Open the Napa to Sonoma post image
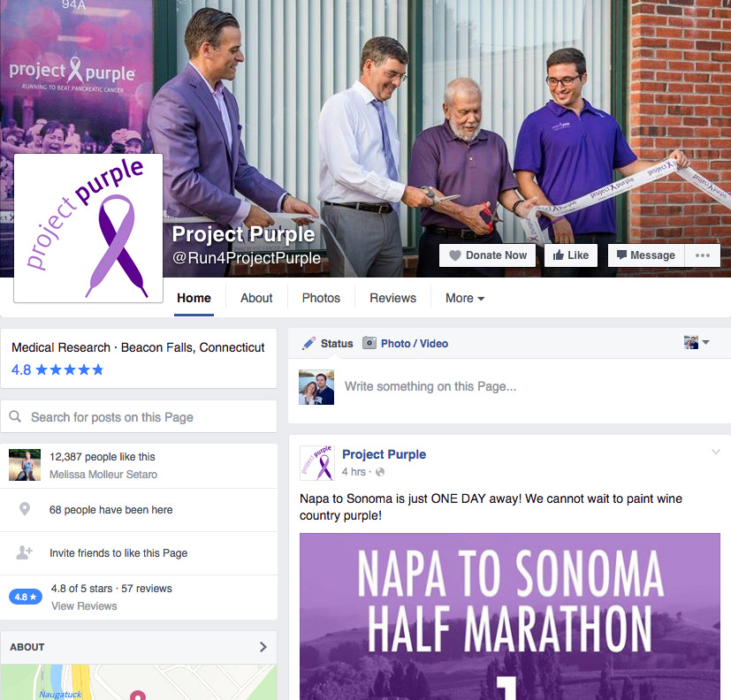Screen dimensions: 731x700 (x=509, y=616)
